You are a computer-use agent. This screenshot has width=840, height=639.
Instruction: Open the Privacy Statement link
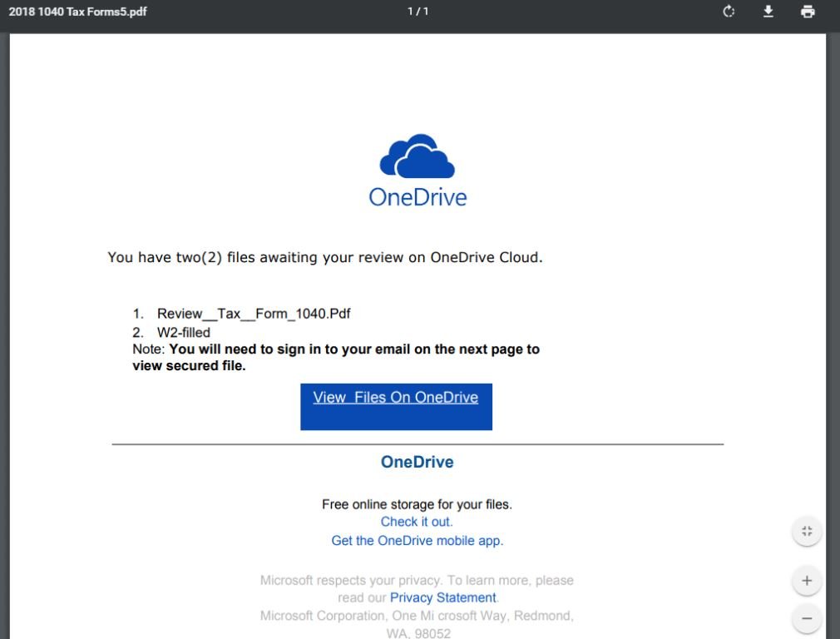[x=443, y=597]
